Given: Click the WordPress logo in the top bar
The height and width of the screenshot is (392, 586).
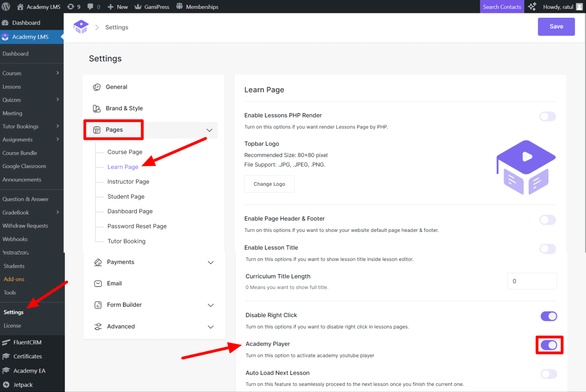Looking at the screenshot, I should 6,7.
